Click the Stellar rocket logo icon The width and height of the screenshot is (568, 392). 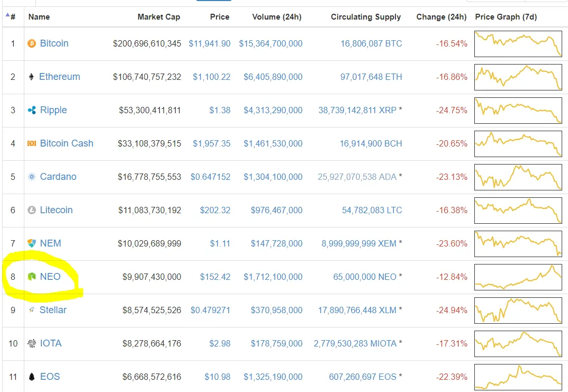[x=32, y=310]
